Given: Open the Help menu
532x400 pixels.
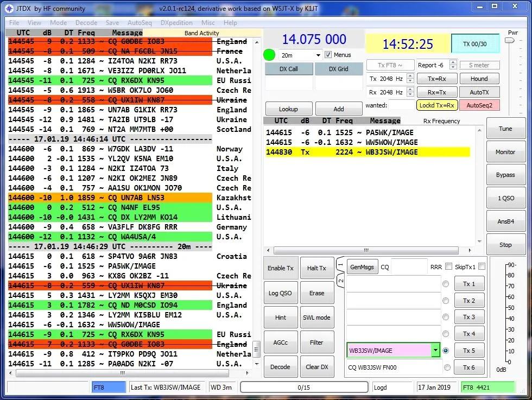Looking at the screenshot, I should (230, 23).
